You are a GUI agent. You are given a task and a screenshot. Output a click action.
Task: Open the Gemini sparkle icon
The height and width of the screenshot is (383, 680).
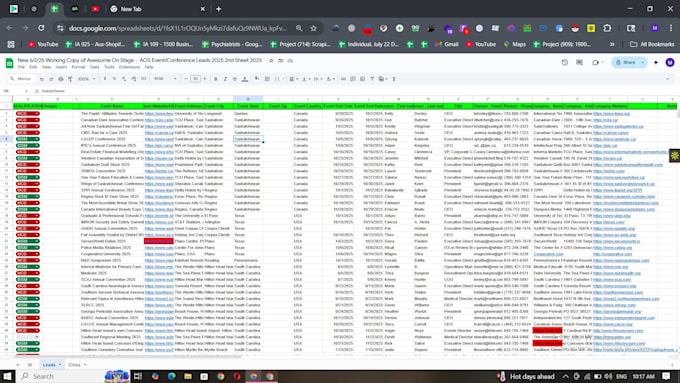coord(656,62)
